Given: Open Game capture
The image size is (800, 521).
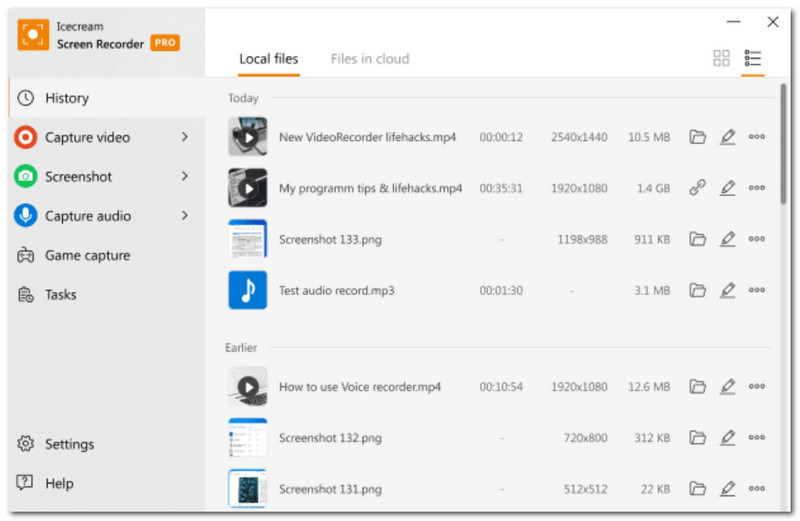Looking at the screenshot, I should 107,255.
